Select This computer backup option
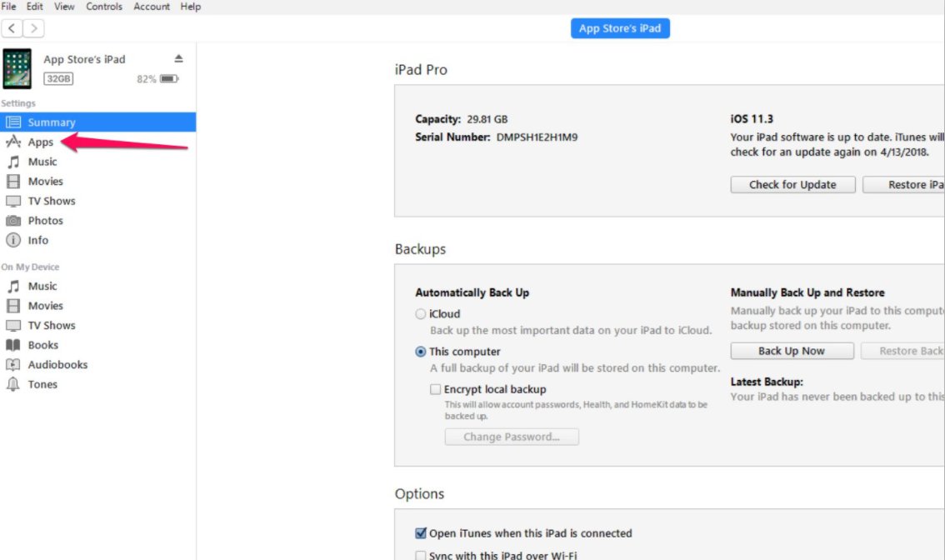 point(421,352)
